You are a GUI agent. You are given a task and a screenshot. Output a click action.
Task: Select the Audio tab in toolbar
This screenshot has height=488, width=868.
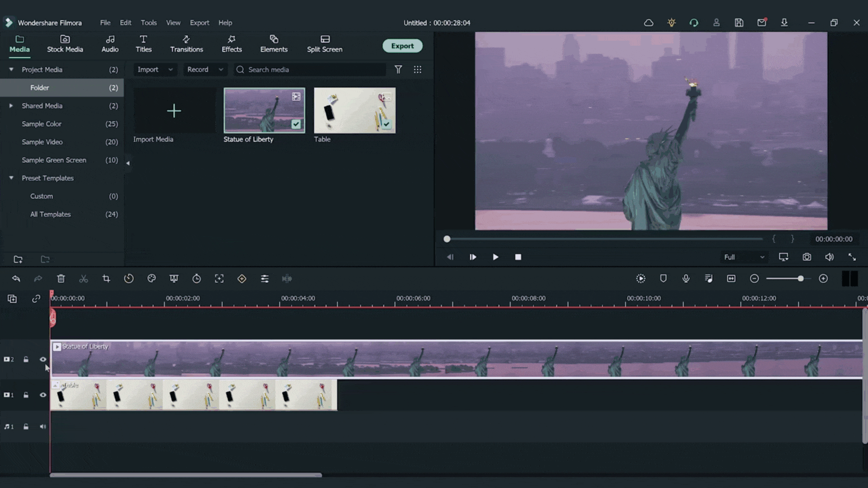110,43
